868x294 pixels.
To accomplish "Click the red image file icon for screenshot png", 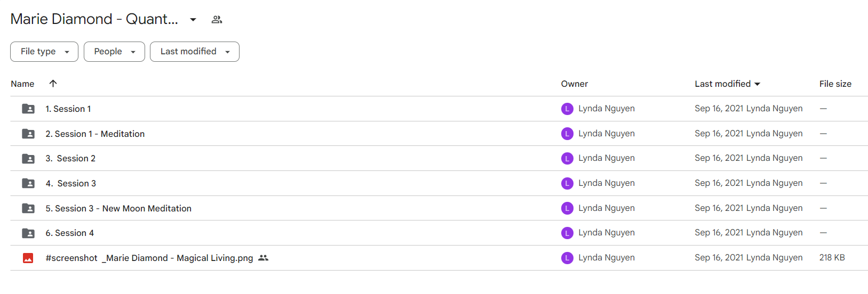I will [28, 258].
